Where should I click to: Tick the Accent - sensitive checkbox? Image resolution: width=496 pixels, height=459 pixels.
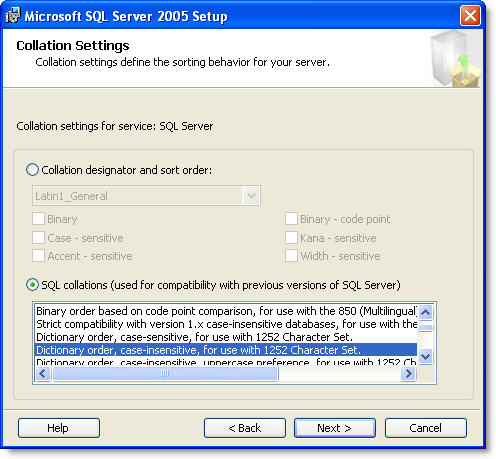point(38,256)
